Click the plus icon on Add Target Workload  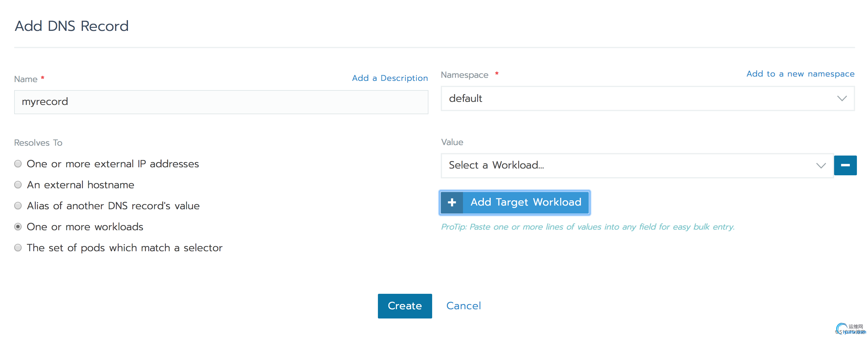coord(452,202)
